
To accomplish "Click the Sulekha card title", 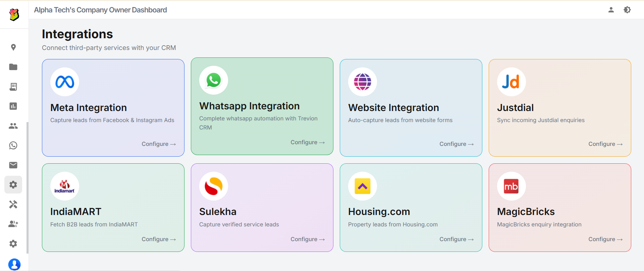I will click(218, 212).
